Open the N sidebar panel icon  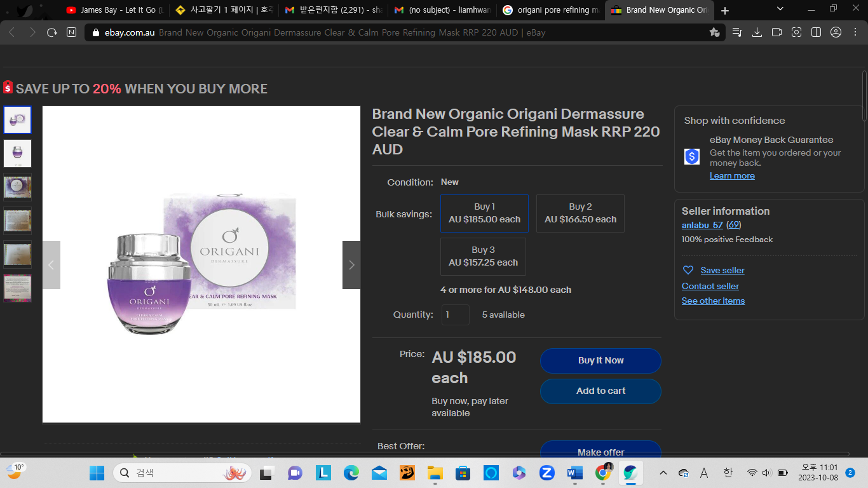coord(72,32)
